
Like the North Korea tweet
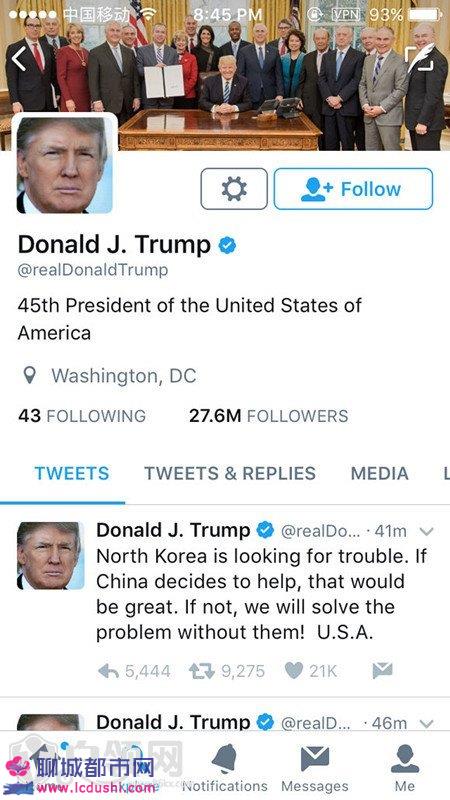point(294,670)
